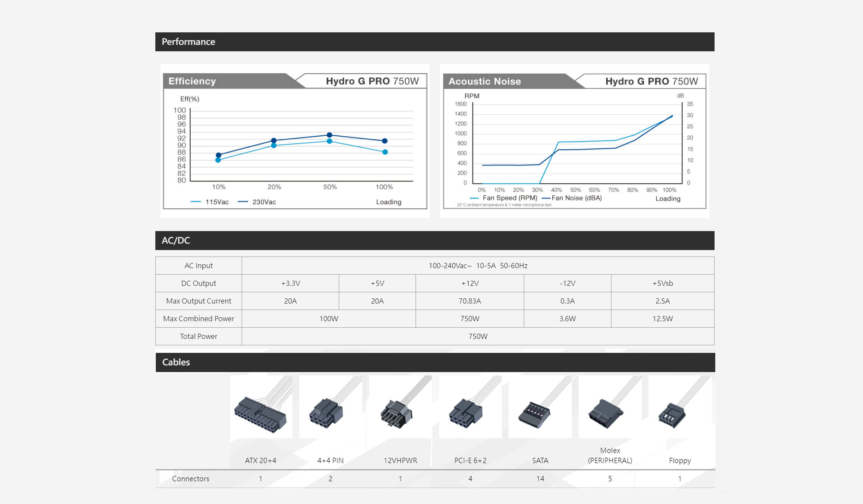Select the Total Power row label
Image resolution: width=863 pixels, height=504 pixels.
tap(198, 336)
